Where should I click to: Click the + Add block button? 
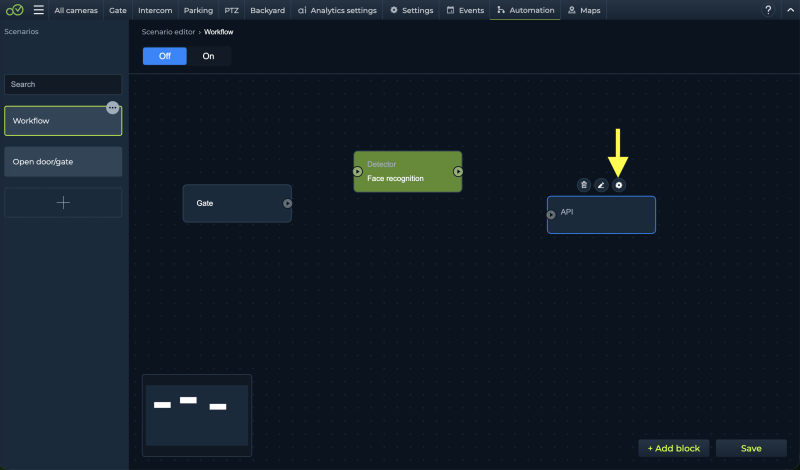673,448
